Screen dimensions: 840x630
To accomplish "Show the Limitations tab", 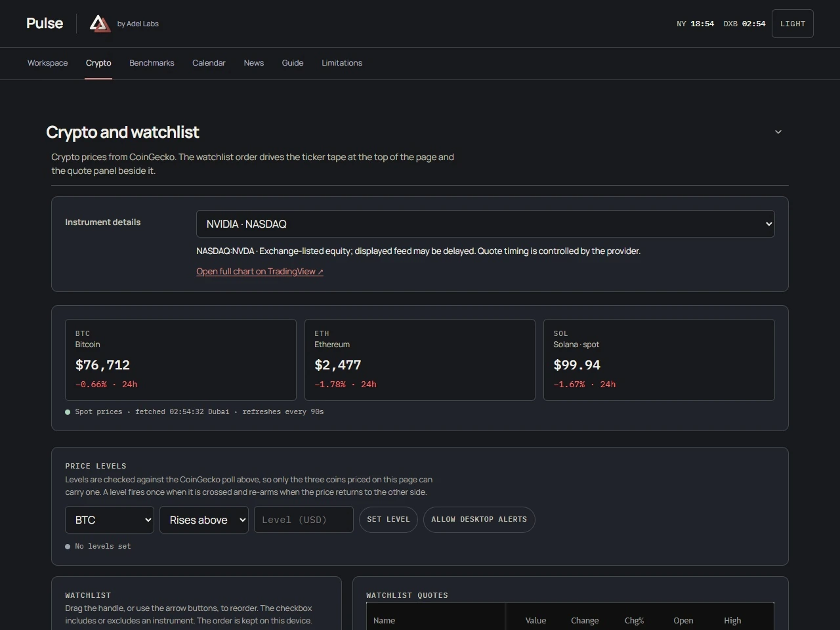I will pos(342,63).
